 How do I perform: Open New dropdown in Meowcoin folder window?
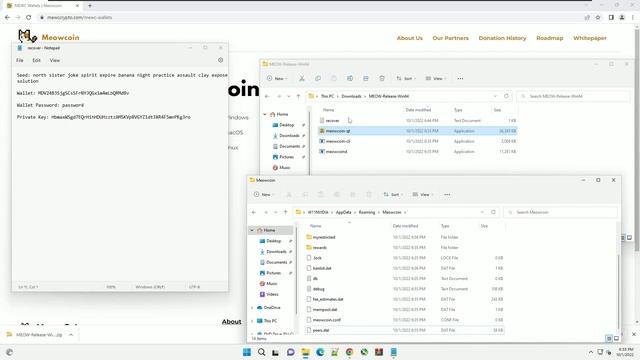tap(264, 195)
